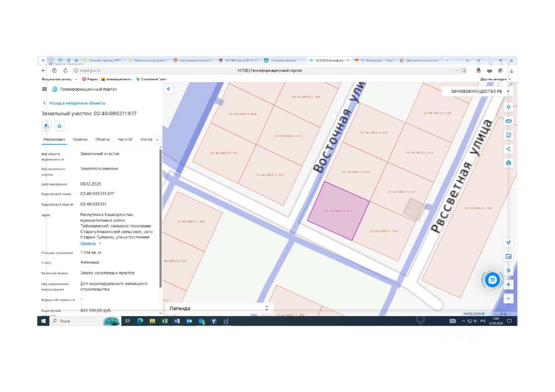Open a new browser tab
This screenshot has height=392, width=555.
pyautogui.click(x=447, y=61)
